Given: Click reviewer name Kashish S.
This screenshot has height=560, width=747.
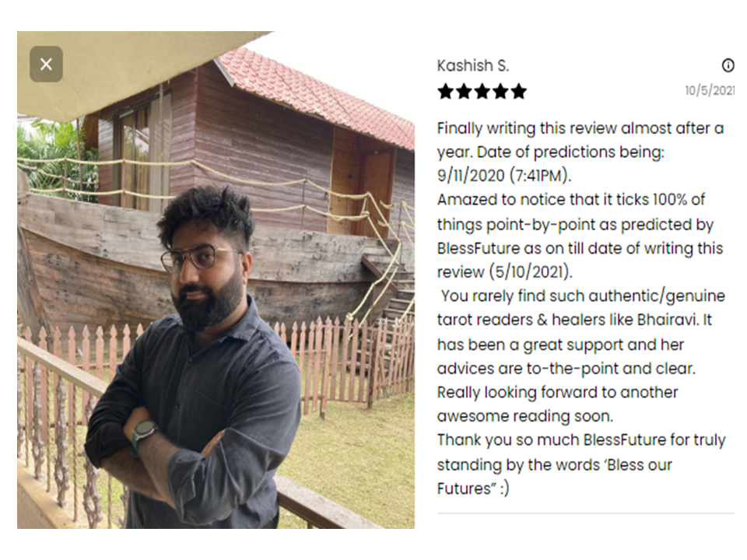Looking at the screenshot, I should [473, 65].
